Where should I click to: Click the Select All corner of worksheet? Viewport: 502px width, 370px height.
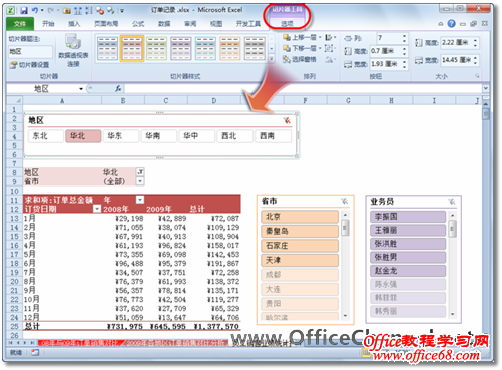(x=15, y=100)
